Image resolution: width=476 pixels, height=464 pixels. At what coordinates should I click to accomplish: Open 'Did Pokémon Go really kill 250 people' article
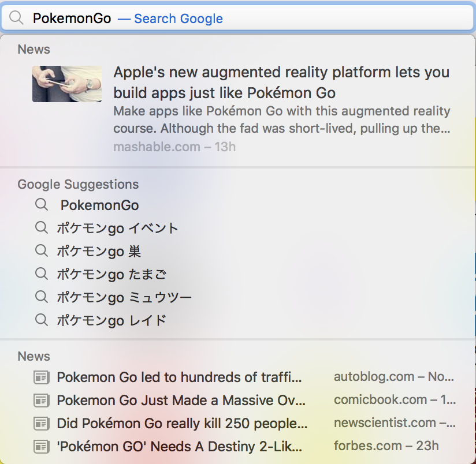[182, 424]
